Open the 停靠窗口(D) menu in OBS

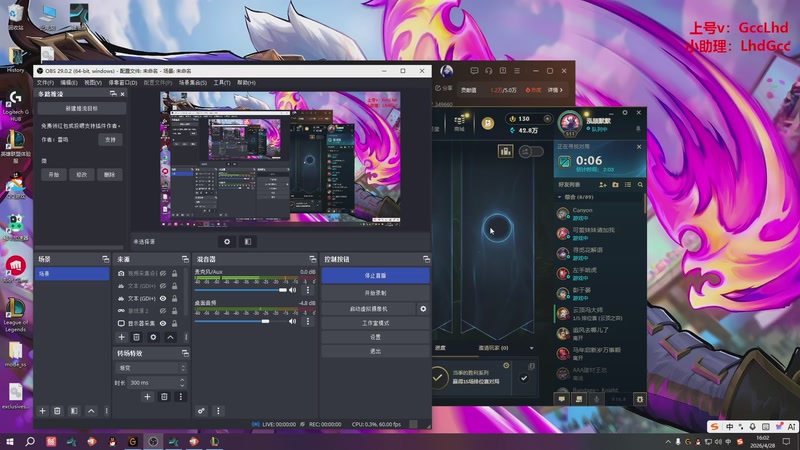tap(122, 83)
